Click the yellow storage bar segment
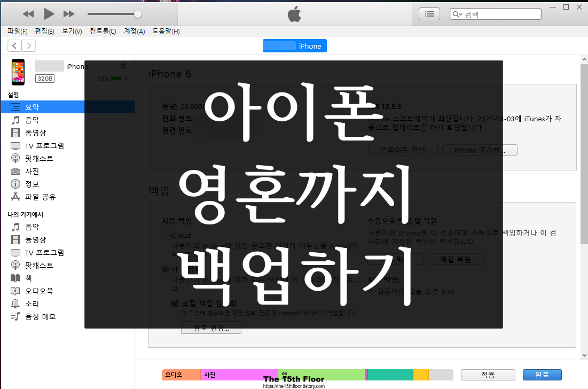This screenshot has width=588, height=389. [x=421, y=375]
